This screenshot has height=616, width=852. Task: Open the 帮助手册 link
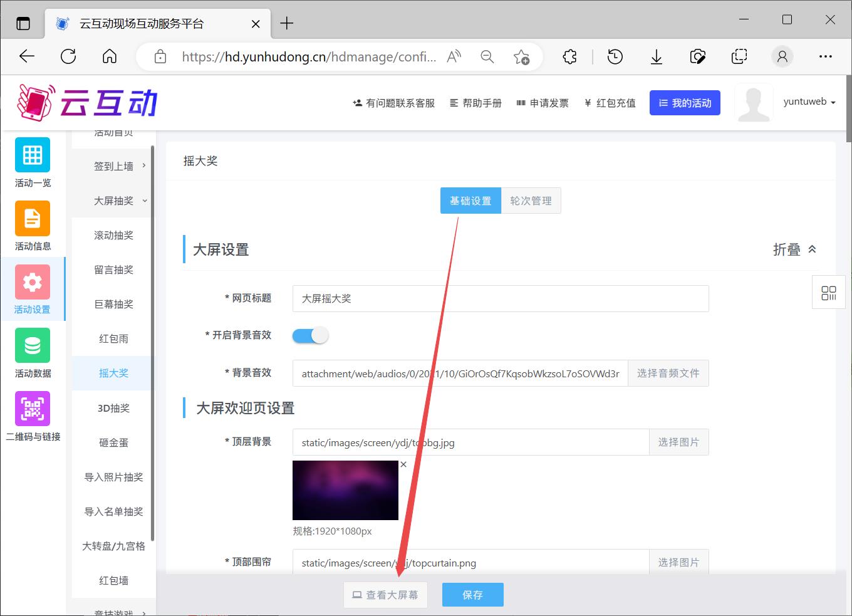click(x=475, y=103)
